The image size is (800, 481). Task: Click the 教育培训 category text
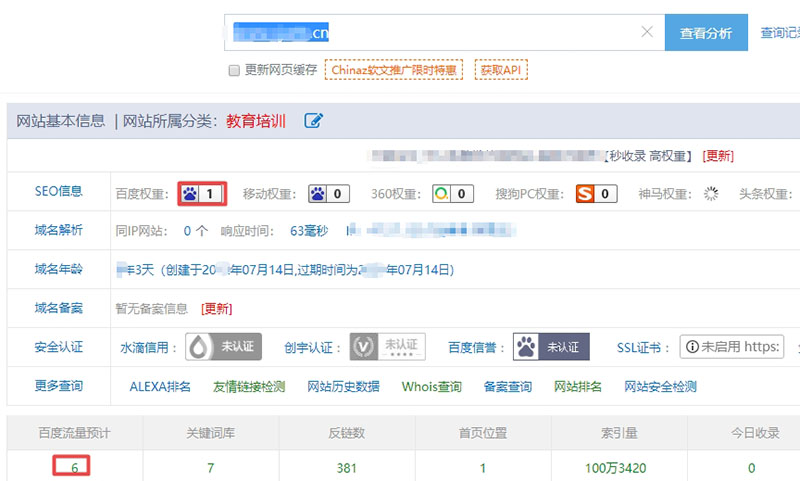click(x=256, y=121)
